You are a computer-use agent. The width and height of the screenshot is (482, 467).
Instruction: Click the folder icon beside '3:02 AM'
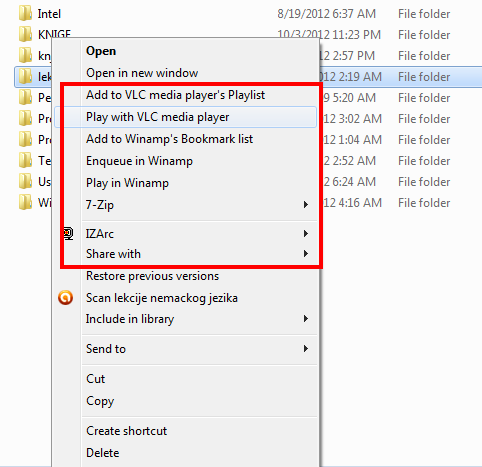(x=25, y=119)
